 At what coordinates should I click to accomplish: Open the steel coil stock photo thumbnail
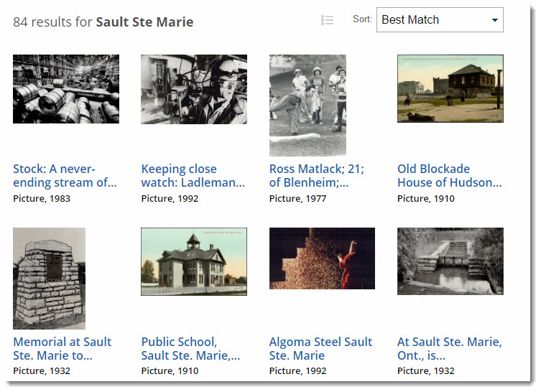tap(66, 89)
